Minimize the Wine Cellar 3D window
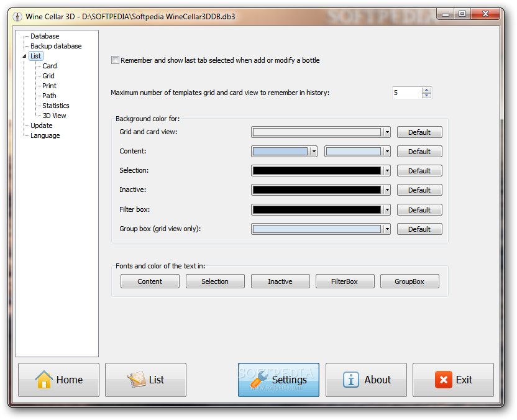517x420 pixels. (x=446, y=14)
